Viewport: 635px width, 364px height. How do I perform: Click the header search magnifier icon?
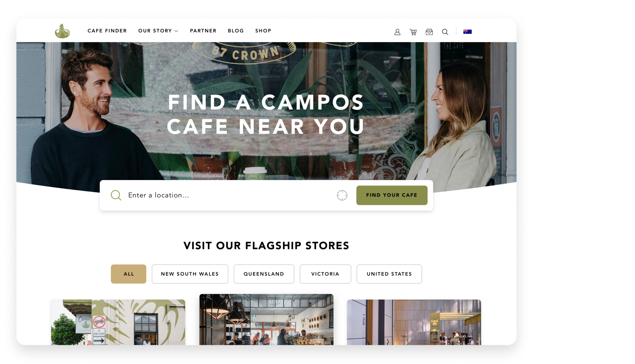tap(445, 32)
